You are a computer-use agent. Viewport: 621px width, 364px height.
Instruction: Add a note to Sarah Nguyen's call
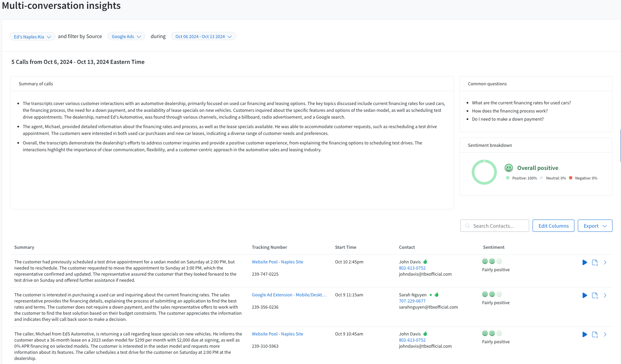coord(595,295)
